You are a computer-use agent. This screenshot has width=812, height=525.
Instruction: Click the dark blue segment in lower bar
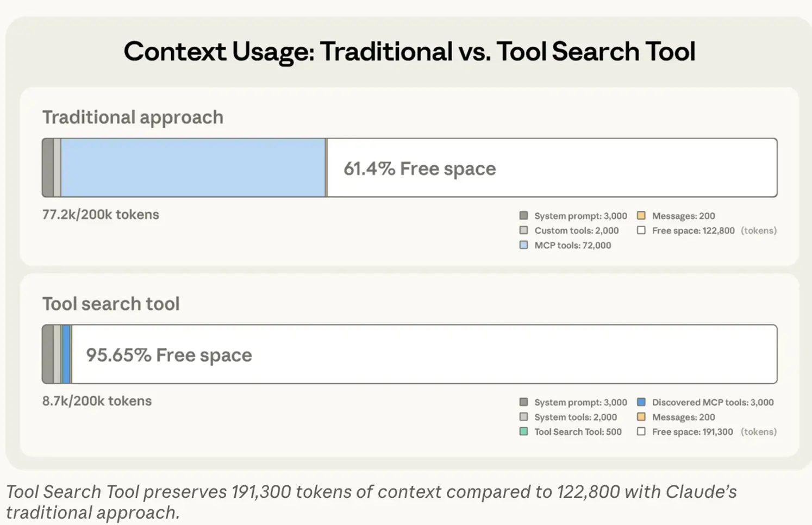[x=66, y=354]
